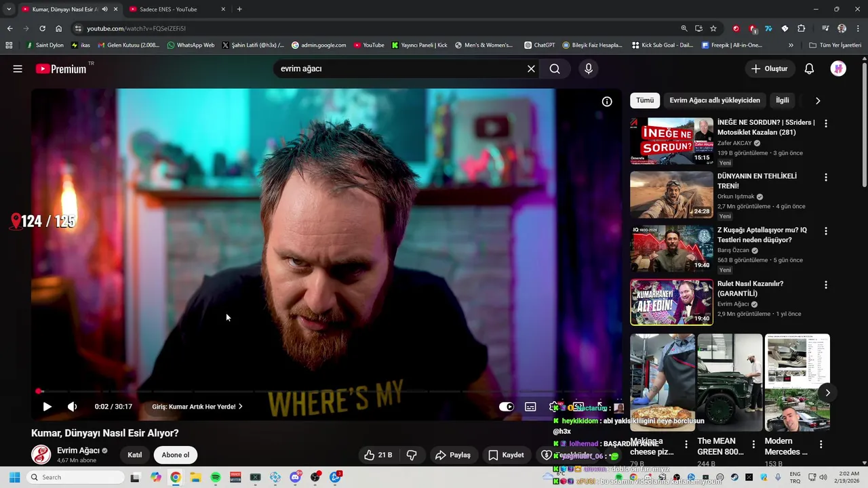Open options for 'Modern Mercedes...' short
This screenshot has height=488, width=868.
[821, 445]
